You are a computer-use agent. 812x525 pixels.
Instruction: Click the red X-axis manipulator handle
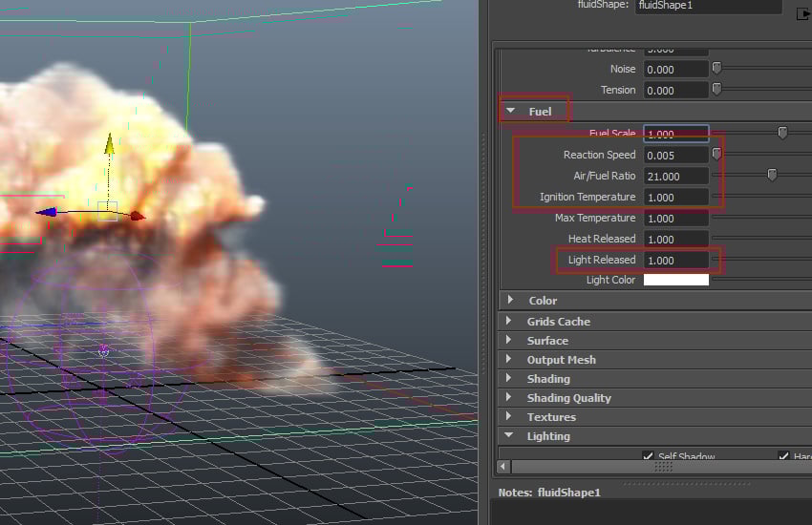pos(139,216)
